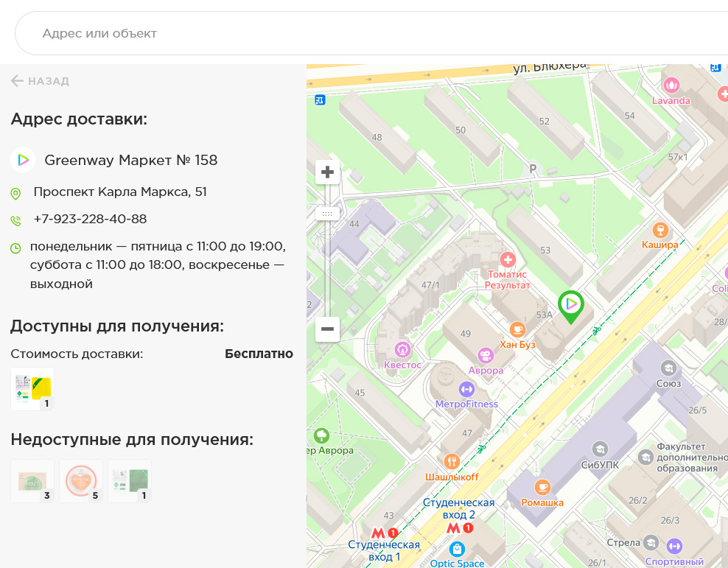Screen dimensions: 728x568
Task: Click the Квестос map marker icon
Action: tap(402, 349)
